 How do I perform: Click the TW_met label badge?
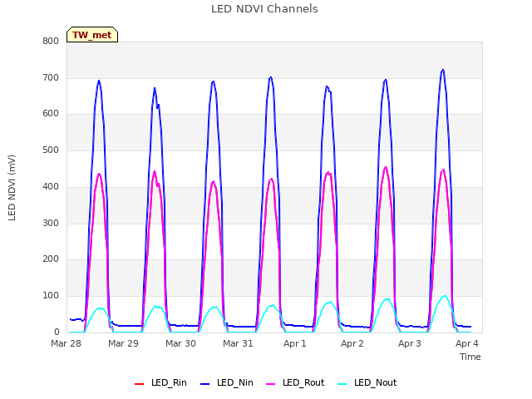click(x=92, y=35)
